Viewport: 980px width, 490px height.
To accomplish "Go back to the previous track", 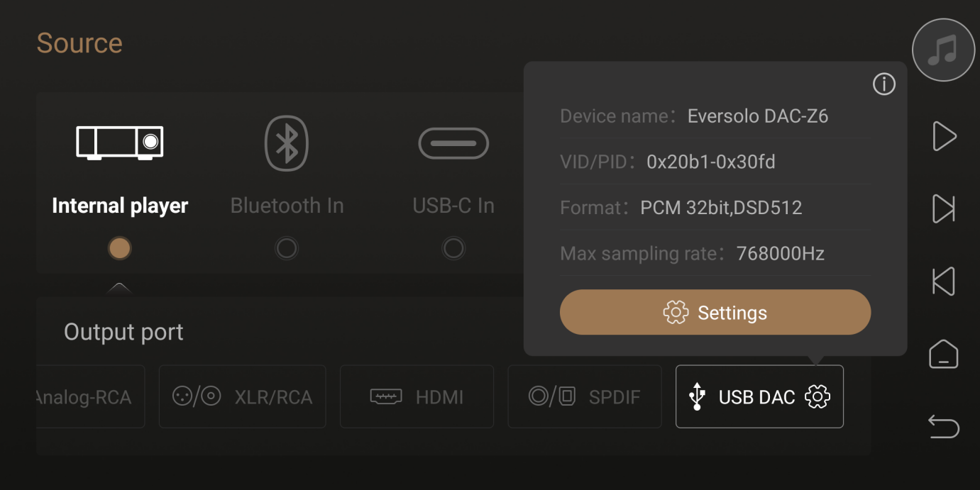I will pos(943,282).
